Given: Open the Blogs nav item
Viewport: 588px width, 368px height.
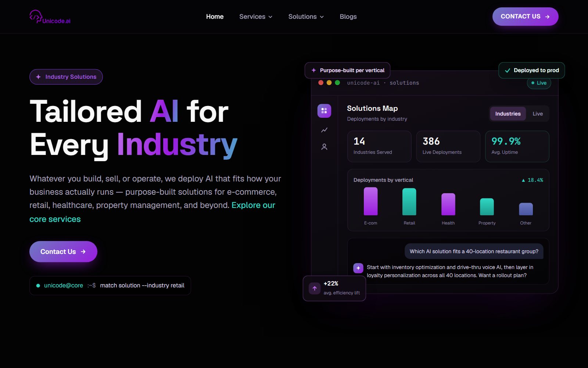Looking at the screenshot, I should coord(348,17).
